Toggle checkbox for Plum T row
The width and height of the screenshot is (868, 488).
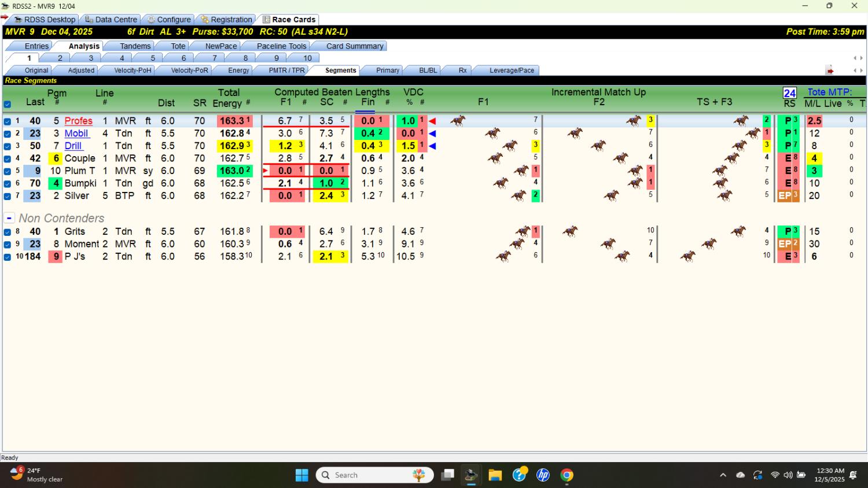(8, 171)
